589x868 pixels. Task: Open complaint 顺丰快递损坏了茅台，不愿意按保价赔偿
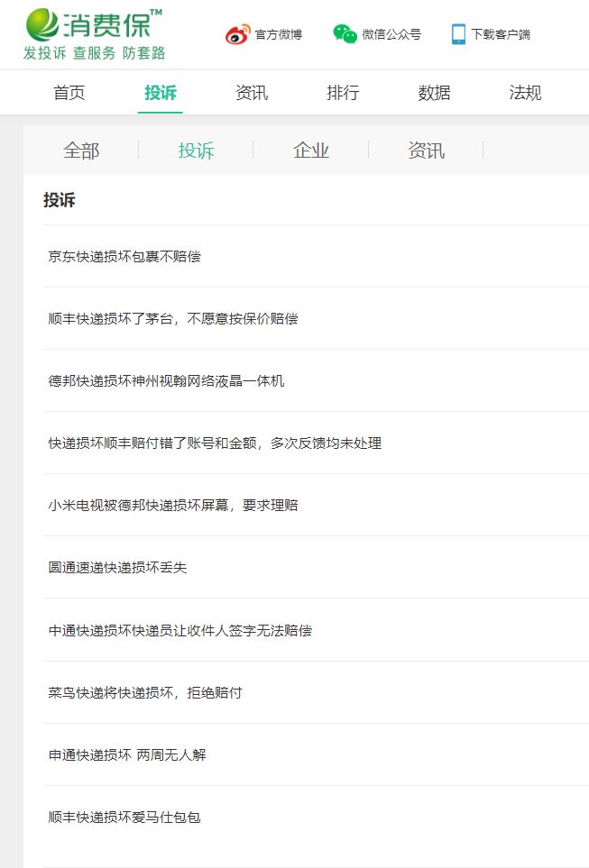(x=173, y=318)
